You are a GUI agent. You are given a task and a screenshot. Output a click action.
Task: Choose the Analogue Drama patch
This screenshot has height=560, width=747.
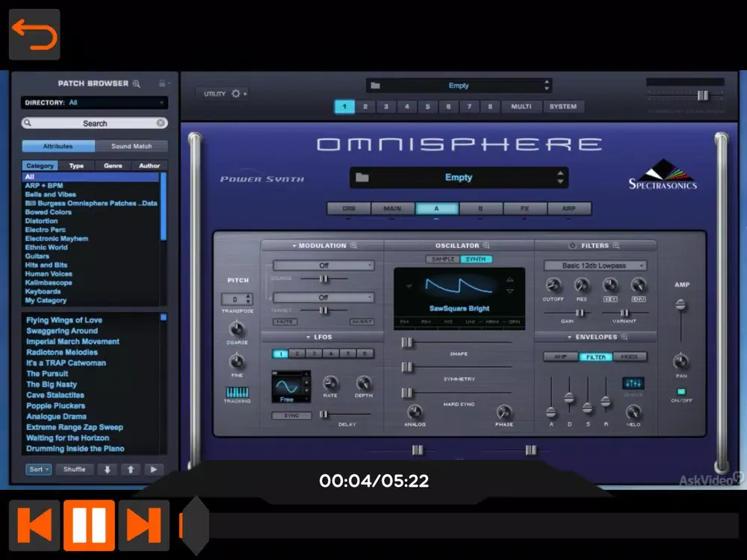click(56, 417)
